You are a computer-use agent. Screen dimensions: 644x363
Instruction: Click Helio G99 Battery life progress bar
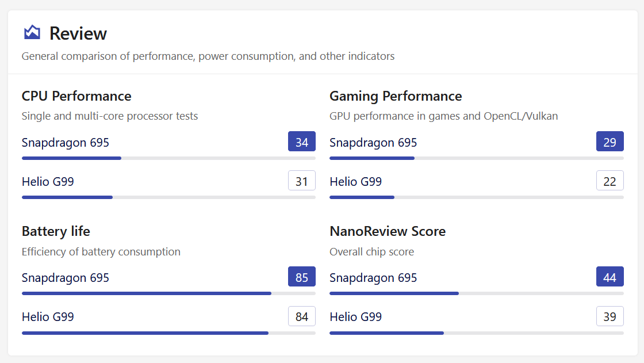(168, 333)
